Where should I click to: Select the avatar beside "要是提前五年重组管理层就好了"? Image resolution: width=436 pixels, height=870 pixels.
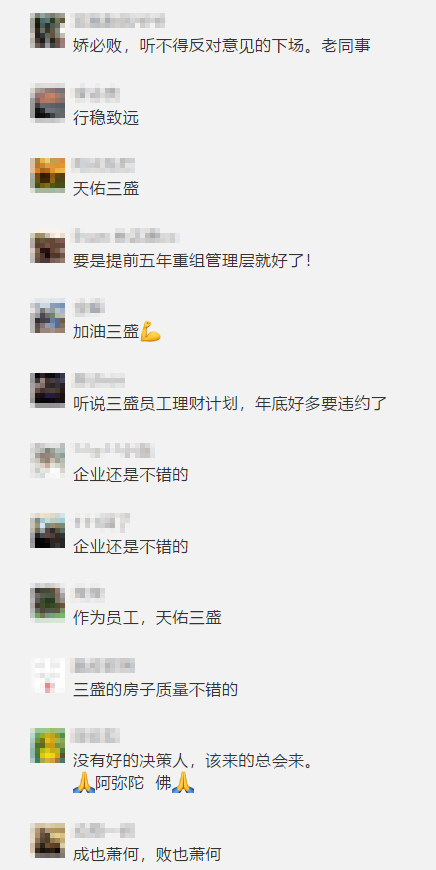[x=48, y=247]
